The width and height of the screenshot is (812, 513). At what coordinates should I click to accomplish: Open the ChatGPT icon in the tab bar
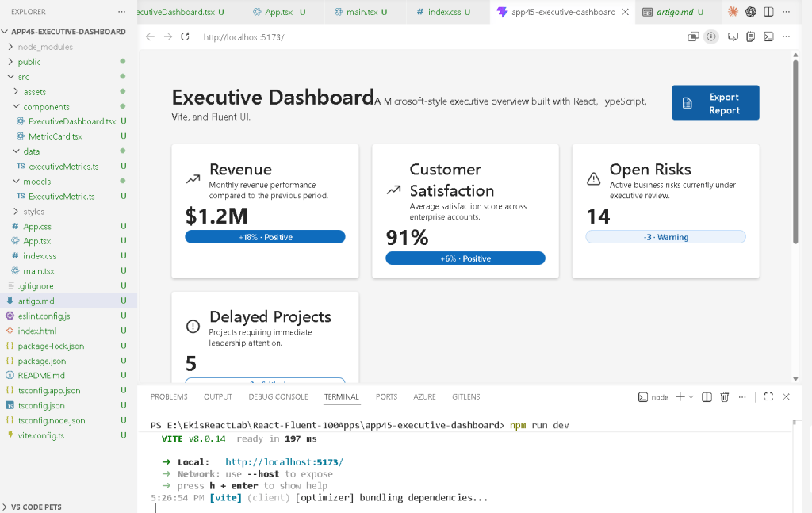(751, 12)
